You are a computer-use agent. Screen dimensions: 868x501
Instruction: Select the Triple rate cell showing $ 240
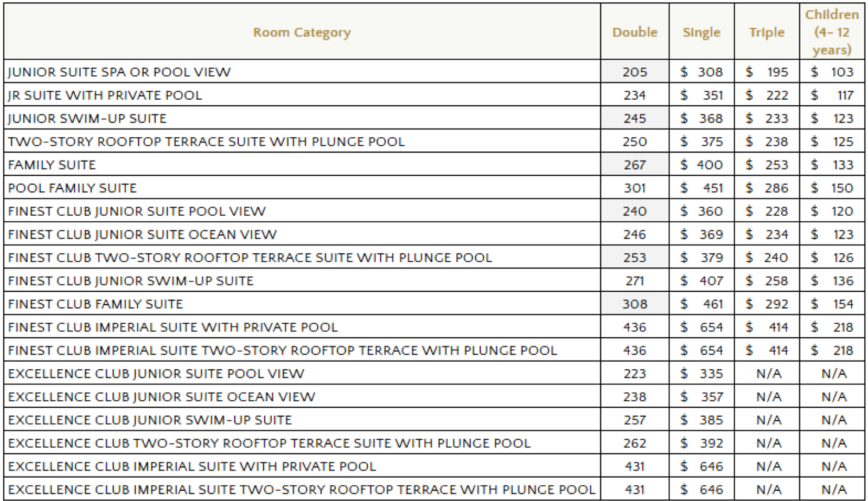(x=767, y=258)
